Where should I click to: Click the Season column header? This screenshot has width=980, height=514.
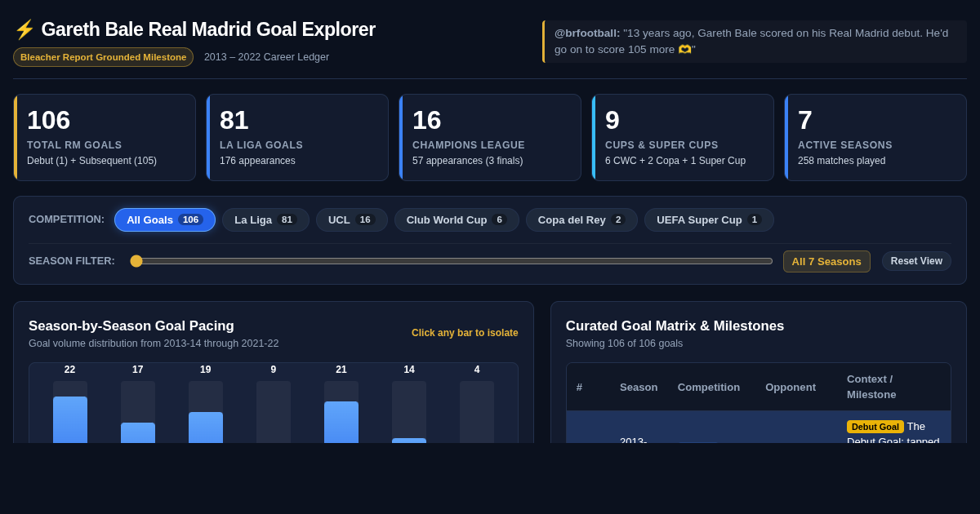(639, 387)
